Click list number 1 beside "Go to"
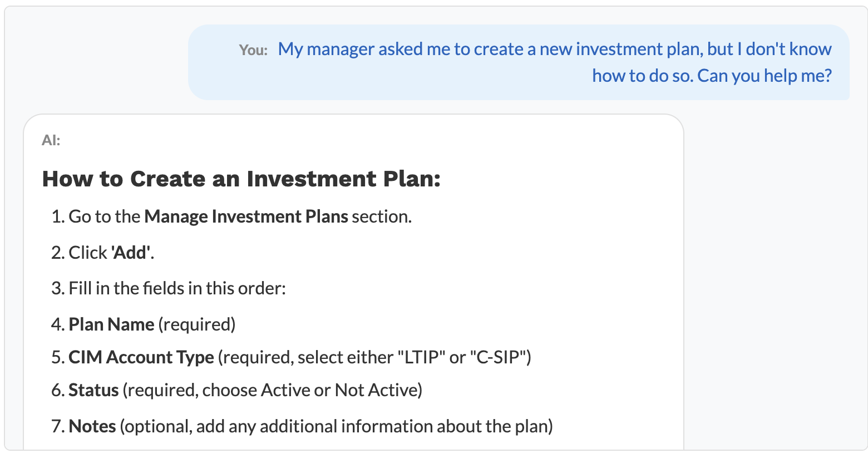868x463 pixels. (x=57, y=216)
